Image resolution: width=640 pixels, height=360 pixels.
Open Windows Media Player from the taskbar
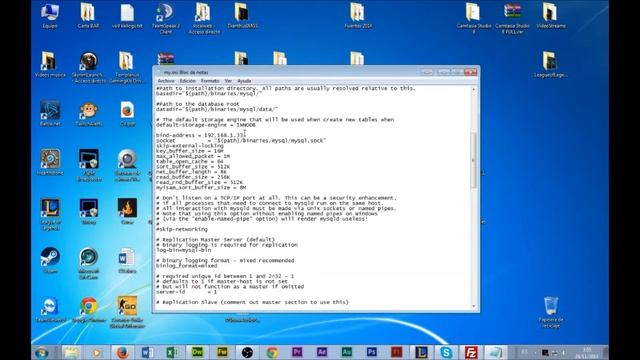click(97, 352)
